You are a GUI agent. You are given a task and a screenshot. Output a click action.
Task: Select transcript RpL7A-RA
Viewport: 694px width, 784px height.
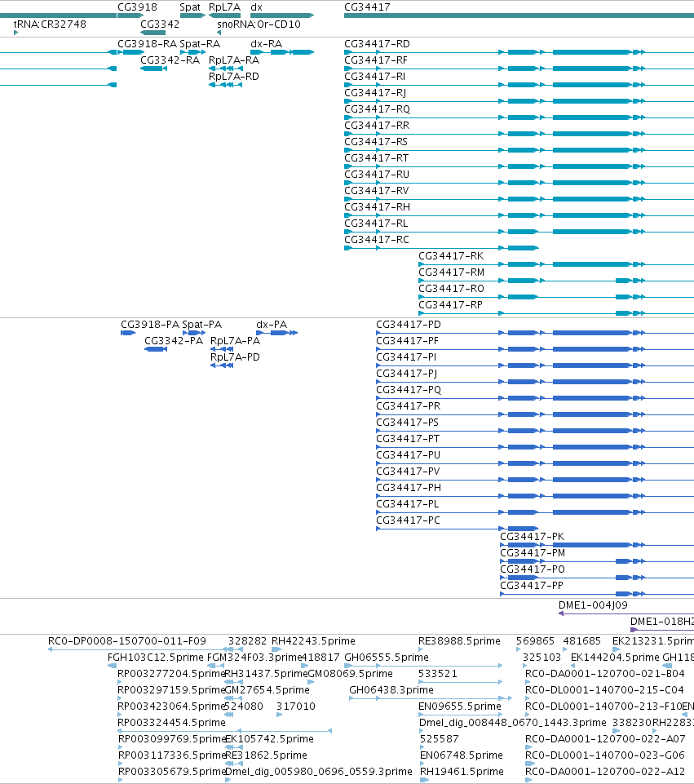[234, 60]
